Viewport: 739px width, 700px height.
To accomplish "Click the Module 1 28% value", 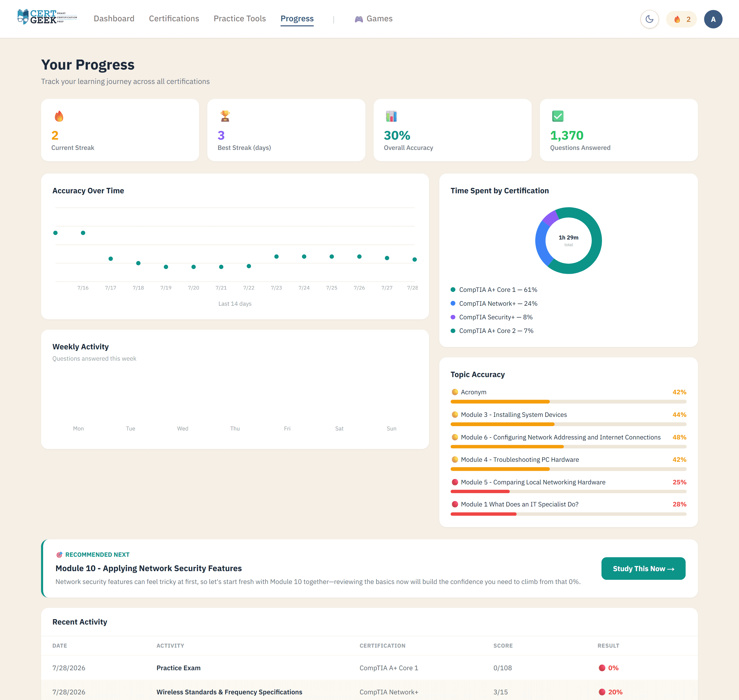I will [x=679, y=504].
